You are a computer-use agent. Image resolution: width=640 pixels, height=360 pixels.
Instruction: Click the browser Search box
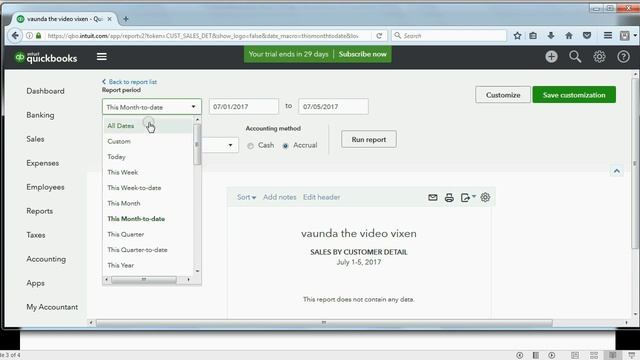point(449,36)
